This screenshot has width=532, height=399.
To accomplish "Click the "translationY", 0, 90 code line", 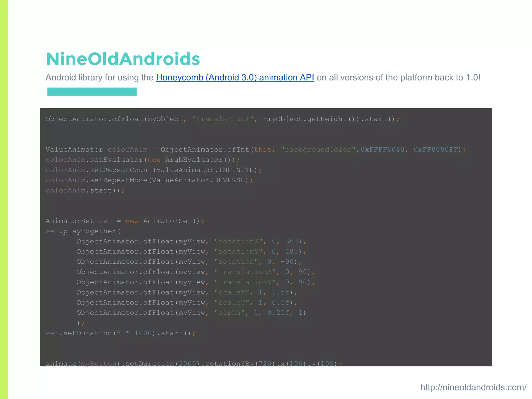I will pyautogui.click(x=196, y=282).
